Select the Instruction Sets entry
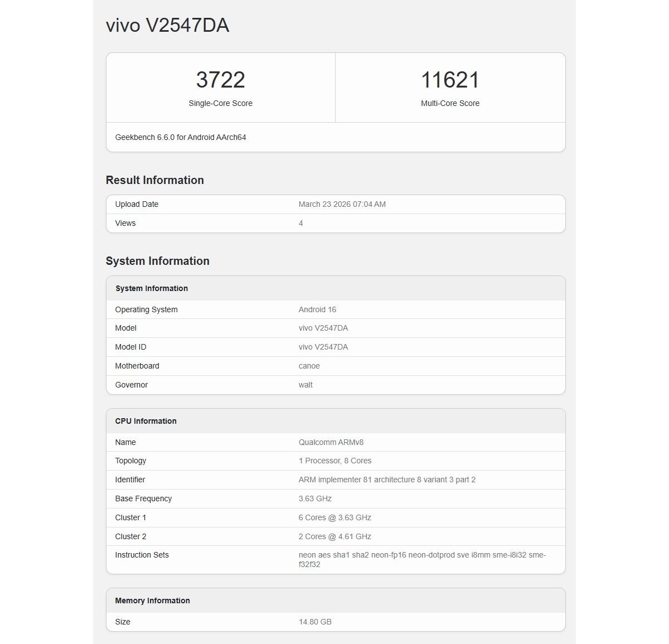 [421, 559]
